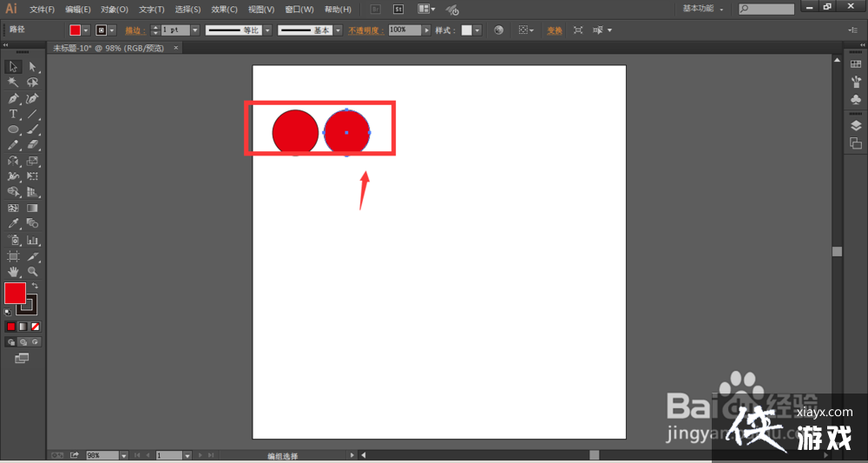
Task: Click the opacity 100% input field
Action: click(x=405, y=30)
